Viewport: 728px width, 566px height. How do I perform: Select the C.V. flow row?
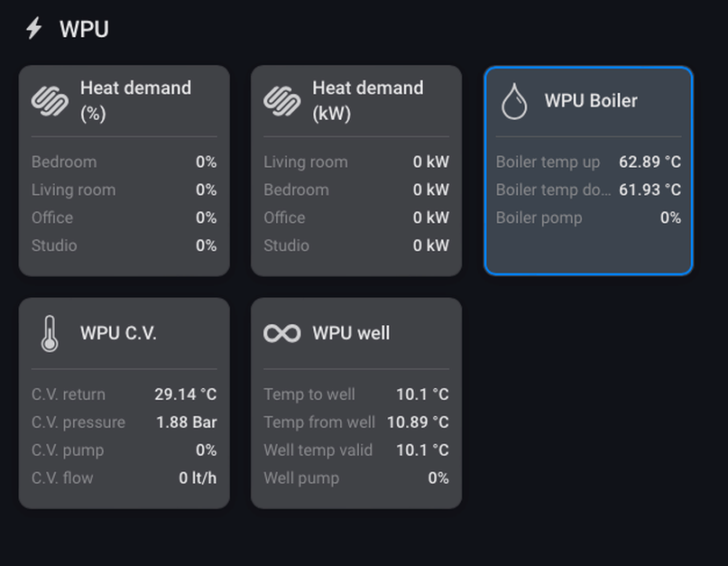(124, 478)
